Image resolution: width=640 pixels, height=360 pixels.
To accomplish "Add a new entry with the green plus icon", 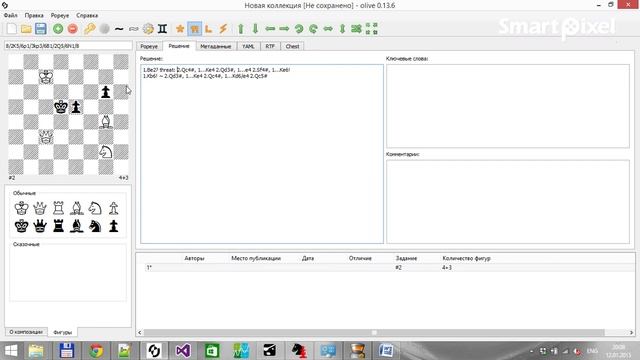I will (x=58, y=29).
